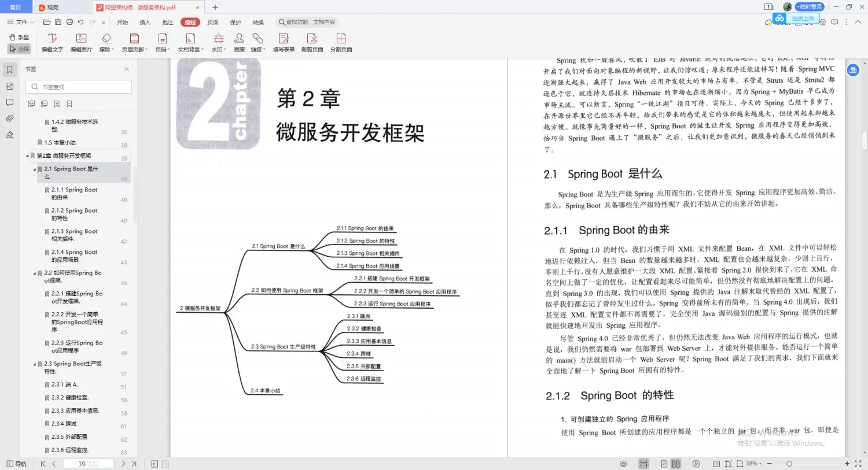Open the 编辑图片 edit image tool
The width and height of the screenshot is (868, 470).
pyautogui.click(x=81, y=43)
